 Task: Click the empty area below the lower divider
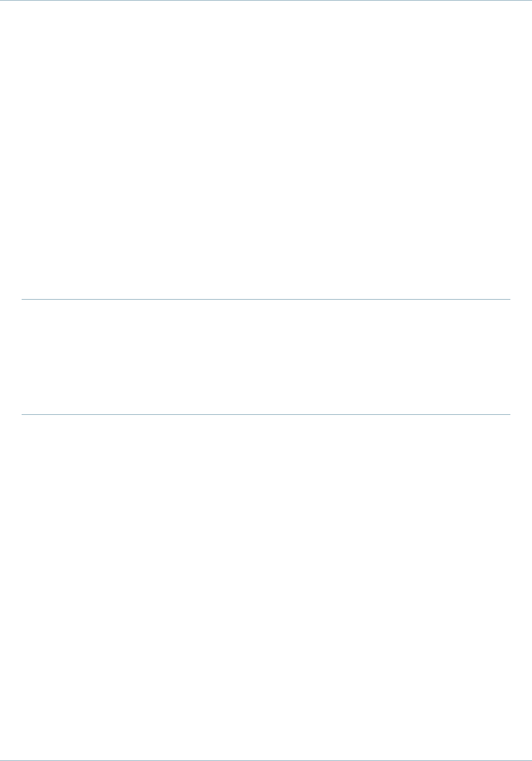point(265,587)
